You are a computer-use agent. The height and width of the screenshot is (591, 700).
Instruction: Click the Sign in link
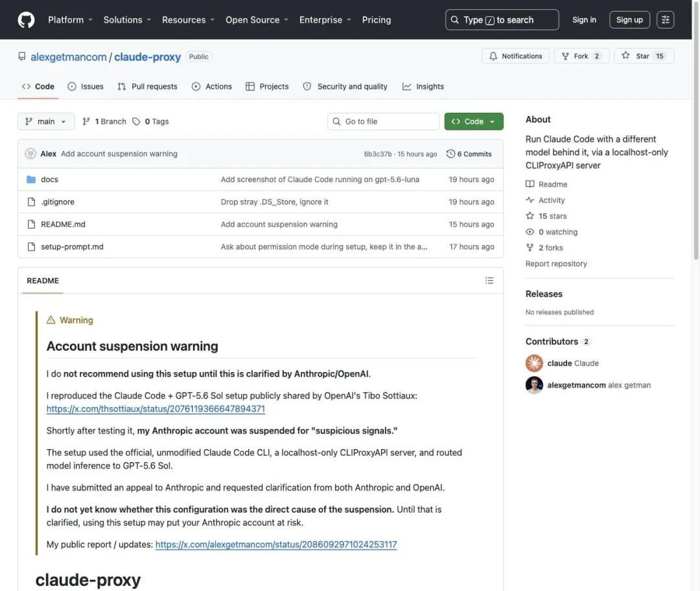584,19
